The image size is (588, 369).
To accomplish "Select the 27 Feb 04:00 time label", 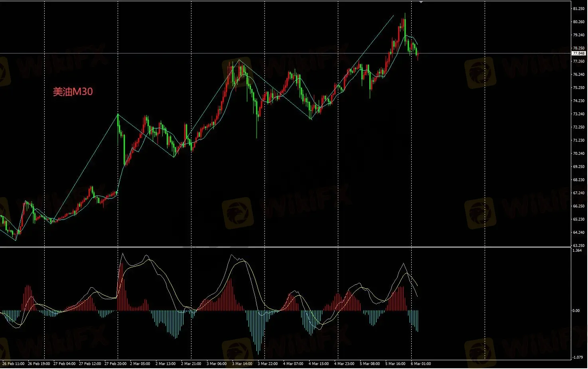I will point(64,364).
